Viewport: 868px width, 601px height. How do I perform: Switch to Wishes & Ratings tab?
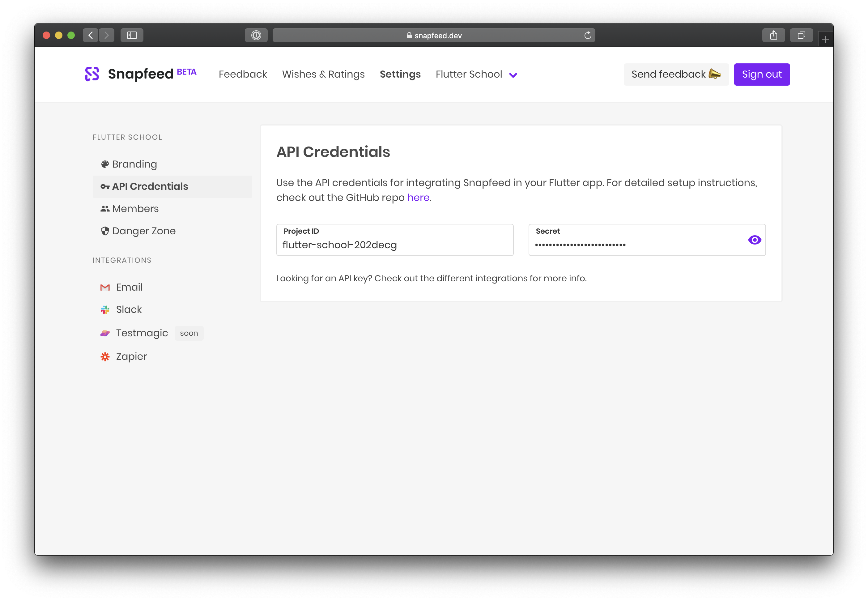[x=323, y=74]
